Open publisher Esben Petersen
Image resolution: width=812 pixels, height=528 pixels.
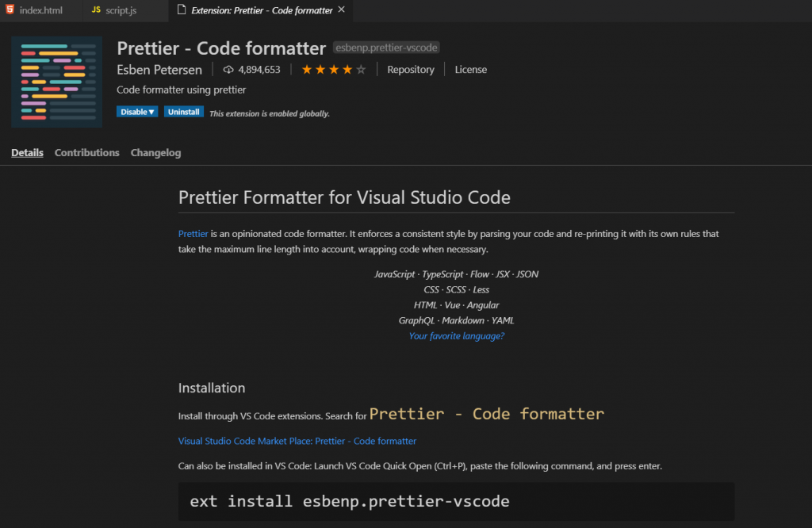tap(159, 70)
